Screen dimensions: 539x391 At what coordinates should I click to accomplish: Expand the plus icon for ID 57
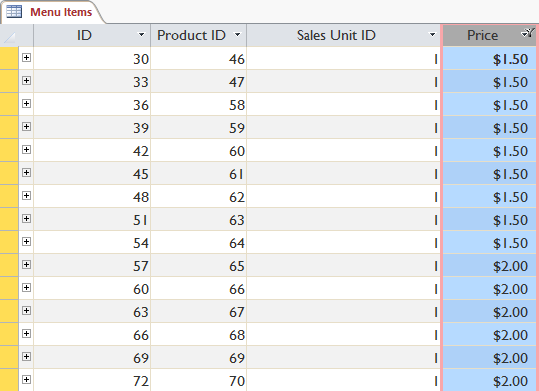(26, 264)
